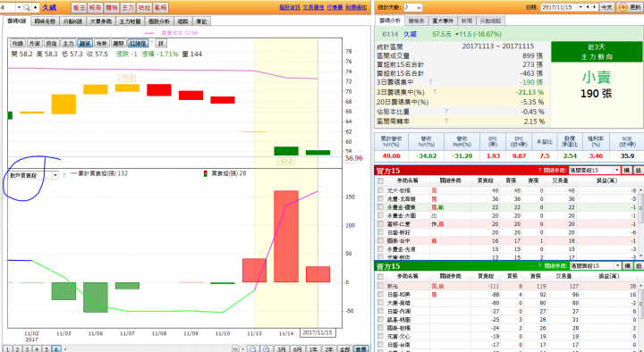
Task: Open the 到價通知 link
Action: pyautogui.click(x=356, y=7)
